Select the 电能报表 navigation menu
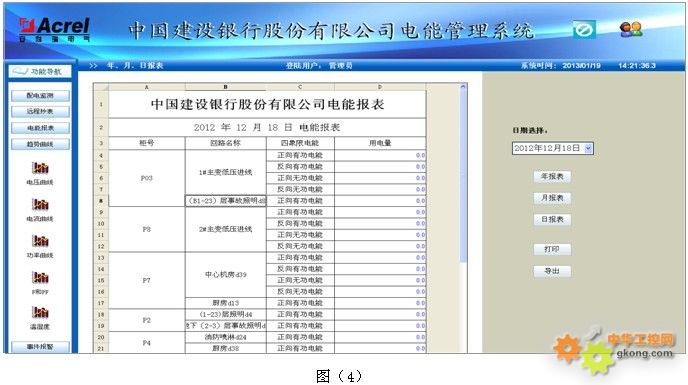 40,128
